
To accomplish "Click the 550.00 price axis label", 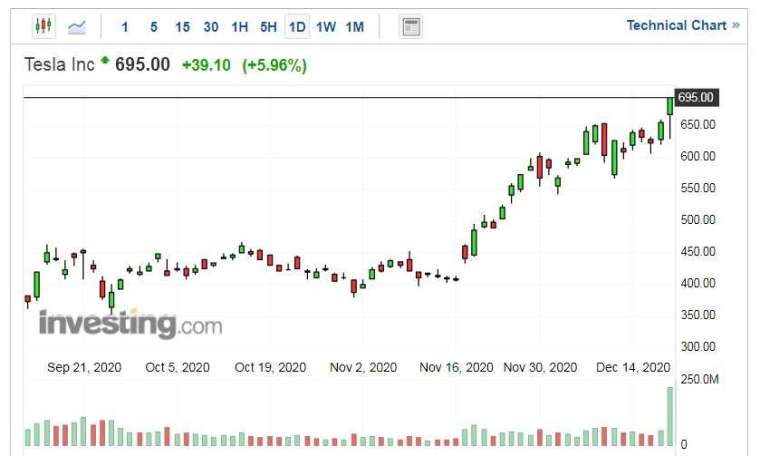I will tap(697, 188).
